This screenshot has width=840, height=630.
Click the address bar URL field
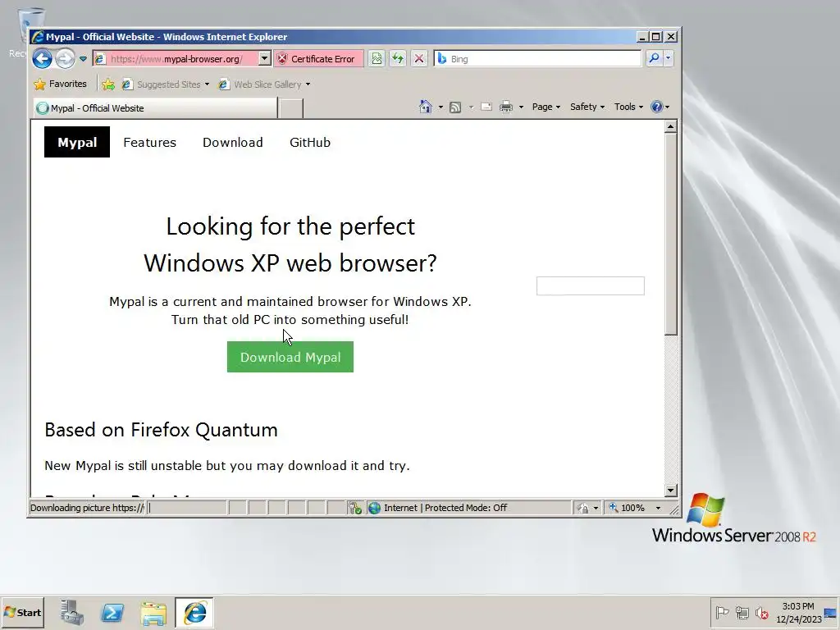click(176, 59)
